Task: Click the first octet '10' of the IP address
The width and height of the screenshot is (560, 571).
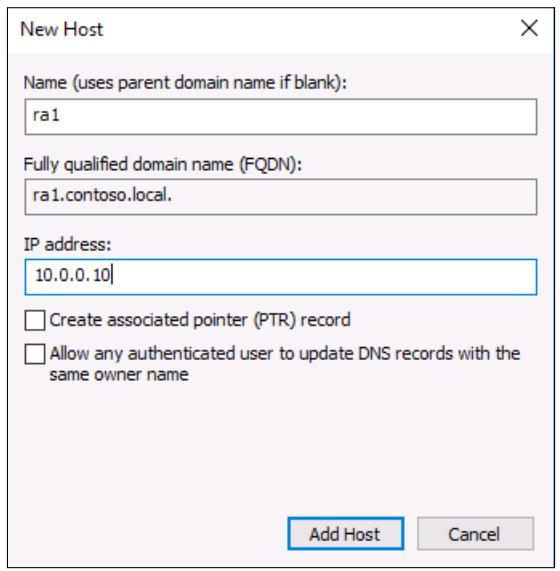Action: pos(44,275)
